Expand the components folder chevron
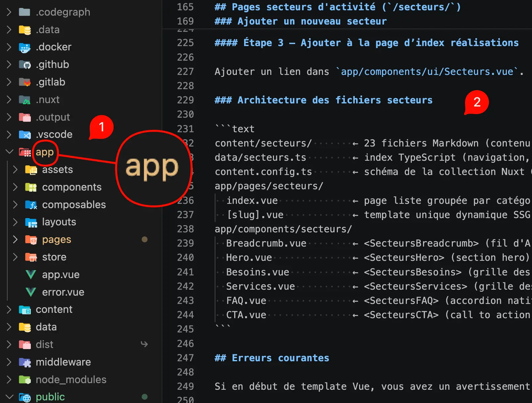The height and width of the screenshot is (403, 532). (x=15, y=187)
